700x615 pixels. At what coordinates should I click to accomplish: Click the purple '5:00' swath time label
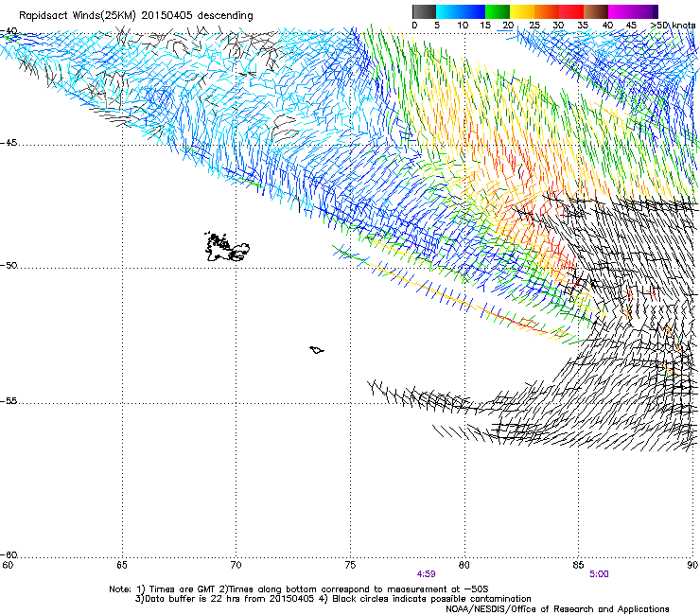[599, 574]
